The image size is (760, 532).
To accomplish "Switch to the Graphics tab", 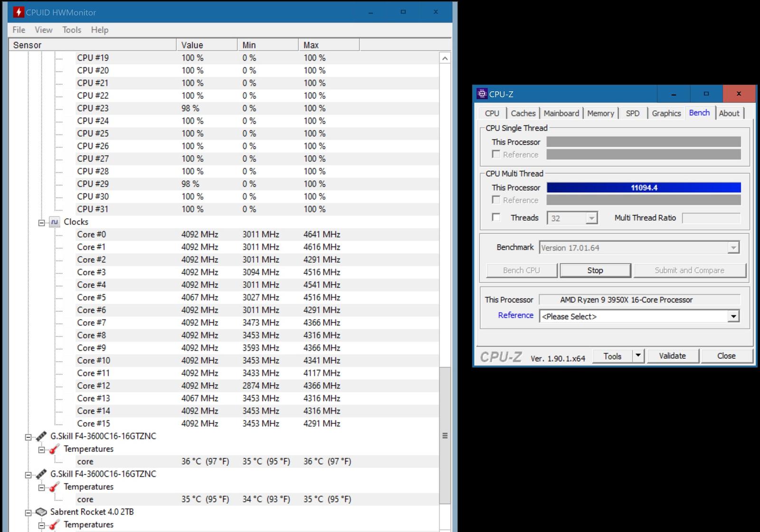I will tap(666, 113).
